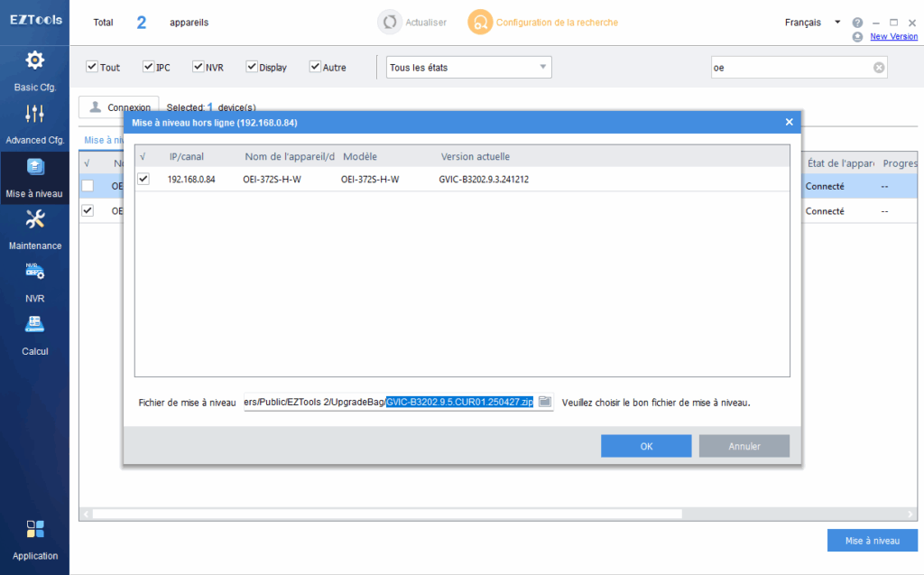Click the search configuration orange icon
924x575 pixels.
point(480,23)
